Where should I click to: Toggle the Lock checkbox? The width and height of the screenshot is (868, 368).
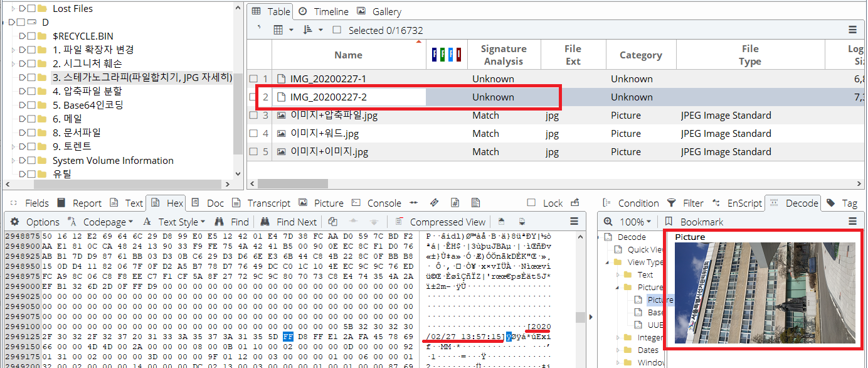click(x=532, y=203)
